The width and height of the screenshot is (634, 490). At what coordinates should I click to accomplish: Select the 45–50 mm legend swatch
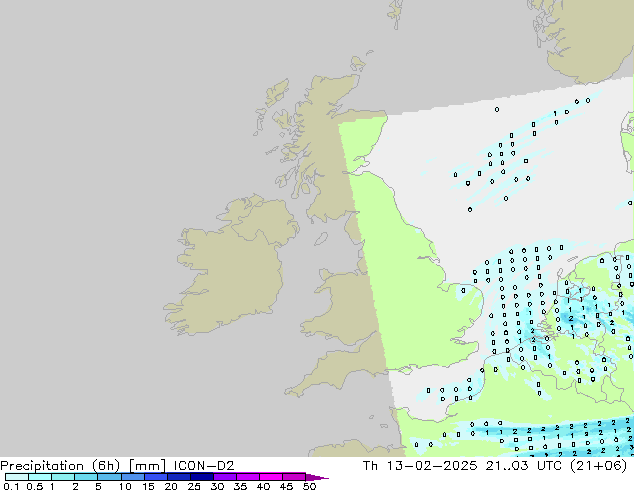pyautogui.click(x=294, y=477)
